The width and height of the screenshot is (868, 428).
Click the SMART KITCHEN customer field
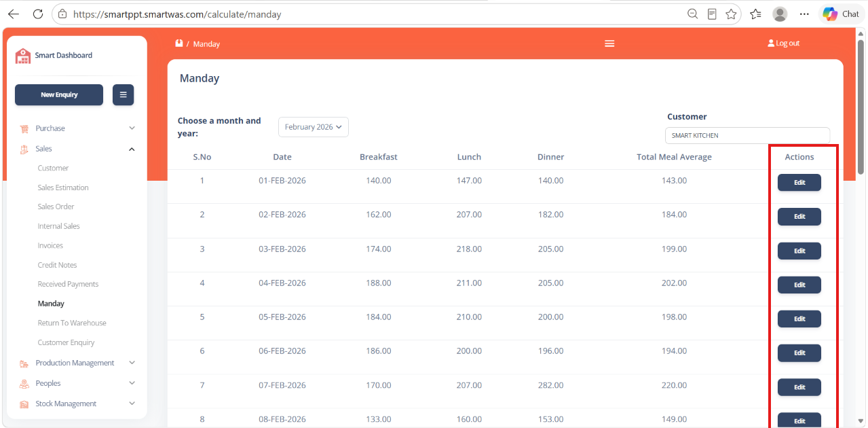click(747, 135)
